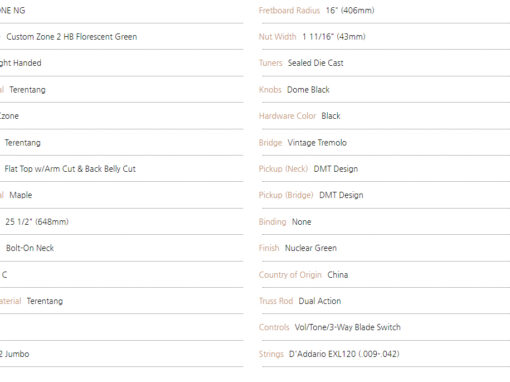Click the Knobs spec label
This screenshot has width=510, height=382.
pyautogui.click(x=270, y=90)
